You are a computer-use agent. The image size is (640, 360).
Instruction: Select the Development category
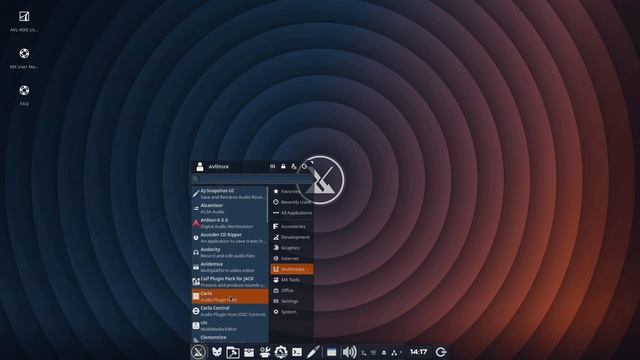(292, 237)
